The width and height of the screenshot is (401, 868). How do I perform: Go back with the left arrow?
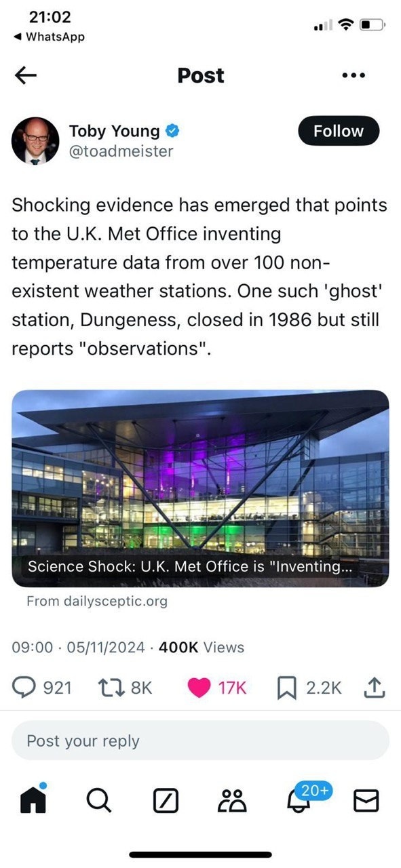(26, 75)
